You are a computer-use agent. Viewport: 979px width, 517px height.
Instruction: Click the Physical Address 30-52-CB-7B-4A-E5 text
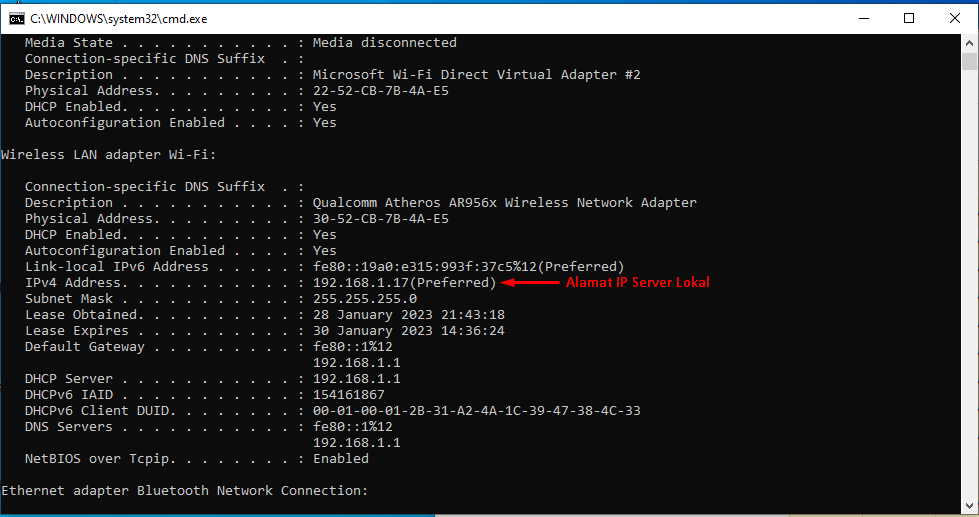point(381,219)
